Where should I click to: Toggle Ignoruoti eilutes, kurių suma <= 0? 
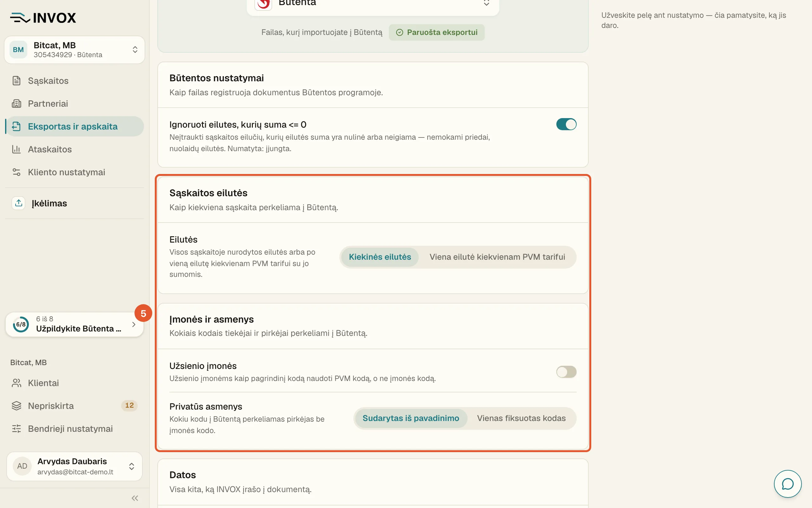[566, 124]
